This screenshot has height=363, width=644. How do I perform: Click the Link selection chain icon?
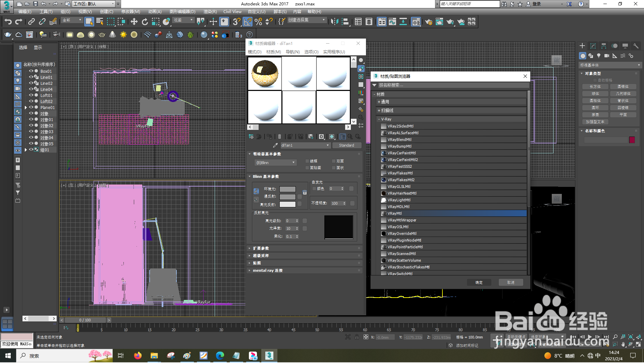tap(32, 22)
